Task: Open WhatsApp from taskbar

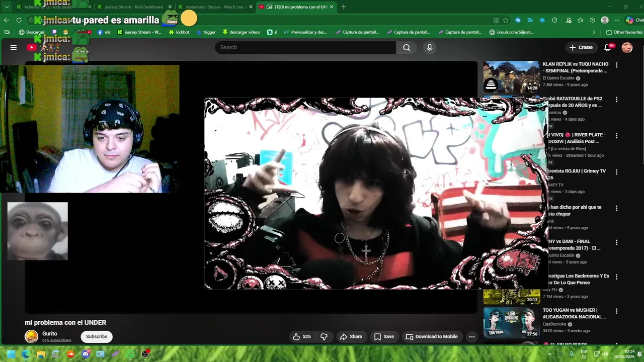Action: [130, 354]
